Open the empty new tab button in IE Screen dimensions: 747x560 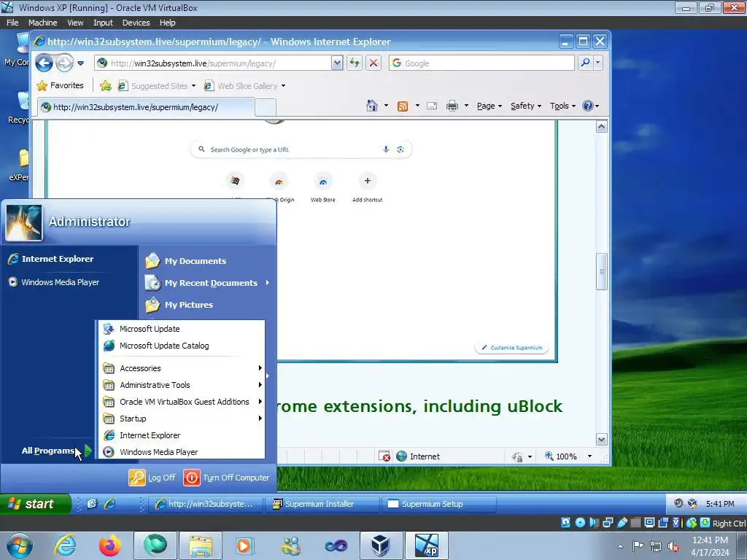pyautogui.click(x=266, y=108)
